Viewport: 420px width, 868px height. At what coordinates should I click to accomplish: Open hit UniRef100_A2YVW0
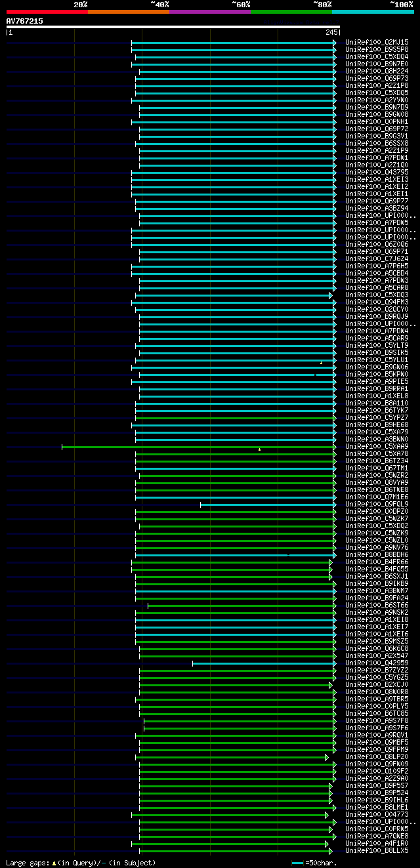377,100
